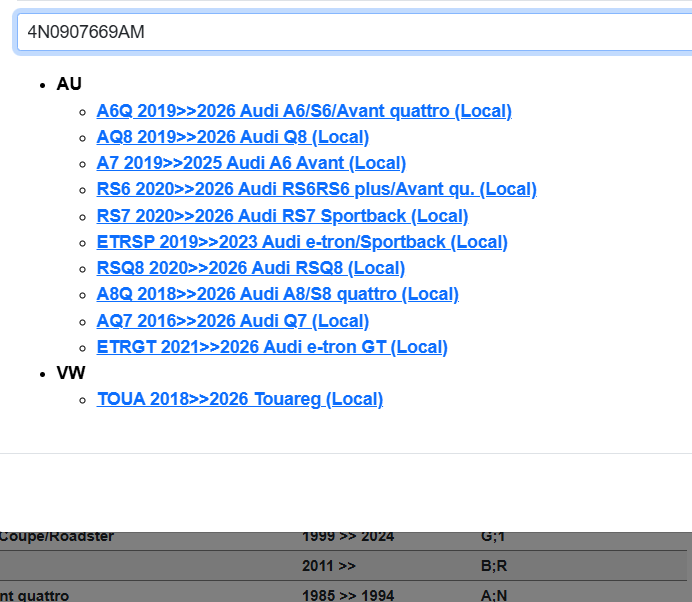The height and width of the screenshot is (602, 692).
Task: Select the A7 Audi A6 Avant link
Action: click(251, 163)
